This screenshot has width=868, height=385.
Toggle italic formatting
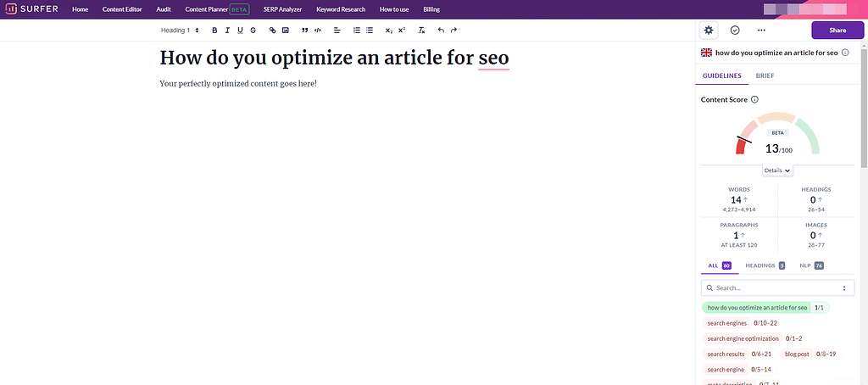227,30
